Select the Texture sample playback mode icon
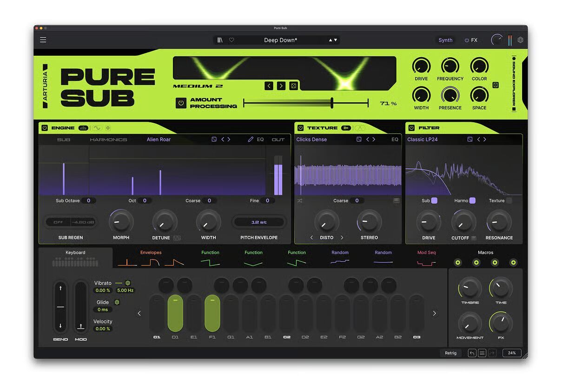 coord(346,127)
